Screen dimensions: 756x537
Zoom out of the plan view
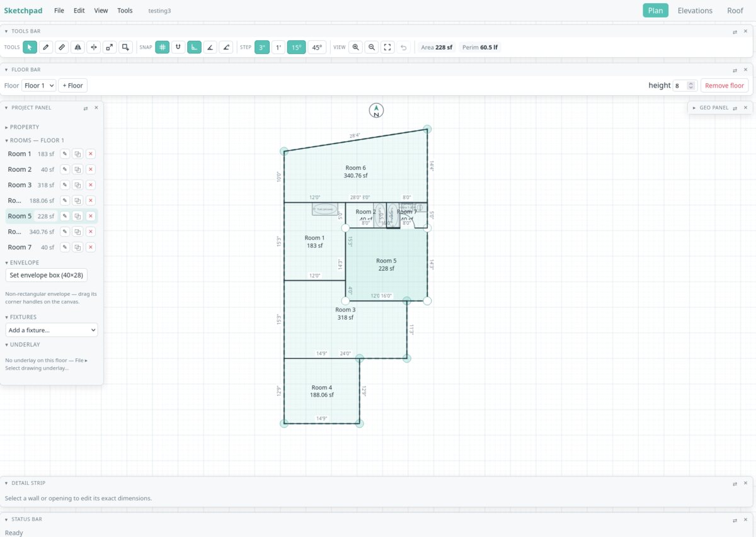372,47
